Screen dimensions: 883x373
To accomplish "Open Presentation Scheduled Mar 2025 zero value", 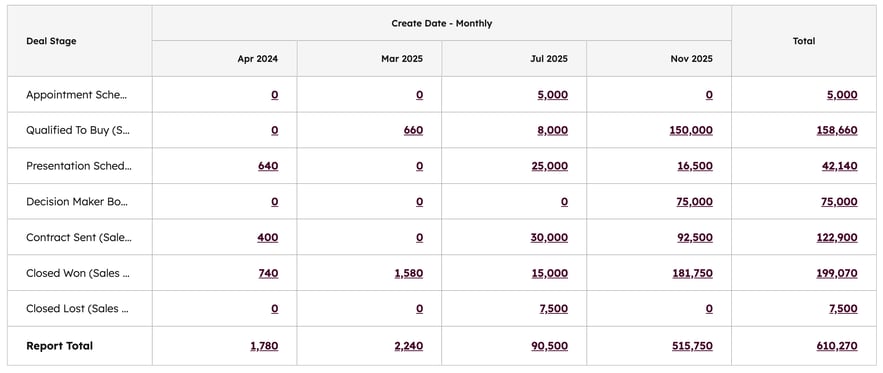I will coord(420,166).
